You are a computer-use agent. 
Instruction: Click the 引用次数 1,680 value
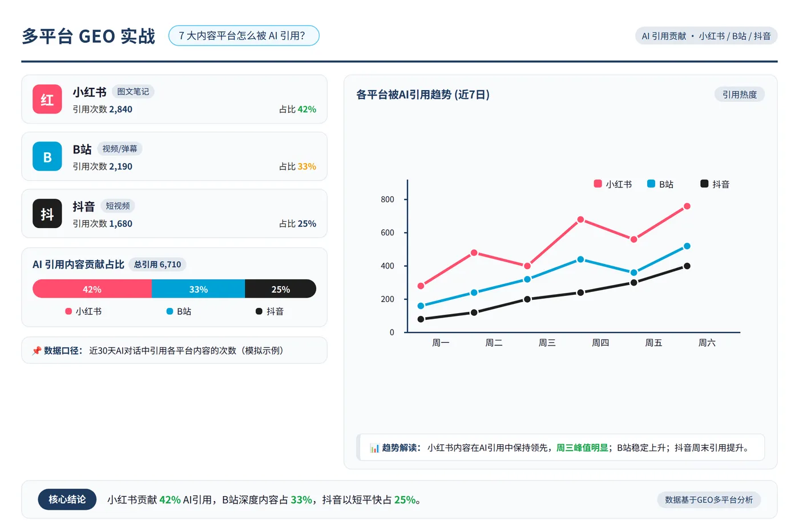102,224
